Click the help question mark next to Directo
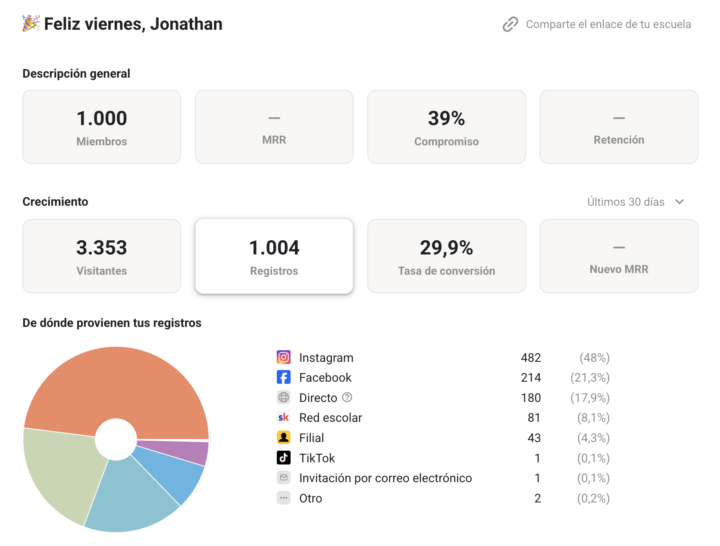 [347, 397]
